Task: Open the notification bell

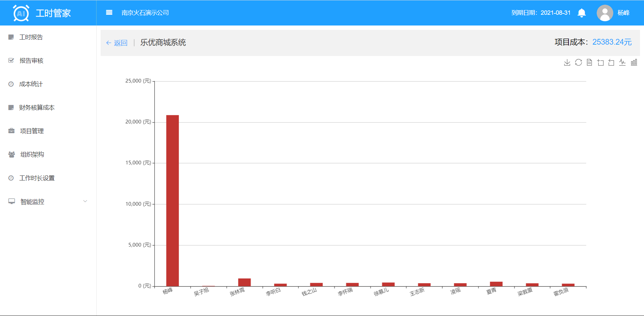Action: pos(582,13)
